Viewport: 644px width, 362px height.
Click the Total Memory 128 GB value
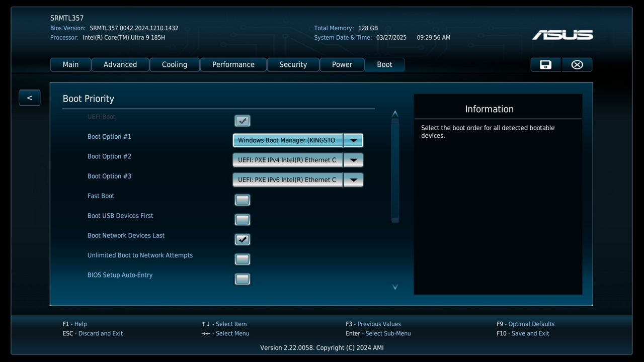(368, 28)
